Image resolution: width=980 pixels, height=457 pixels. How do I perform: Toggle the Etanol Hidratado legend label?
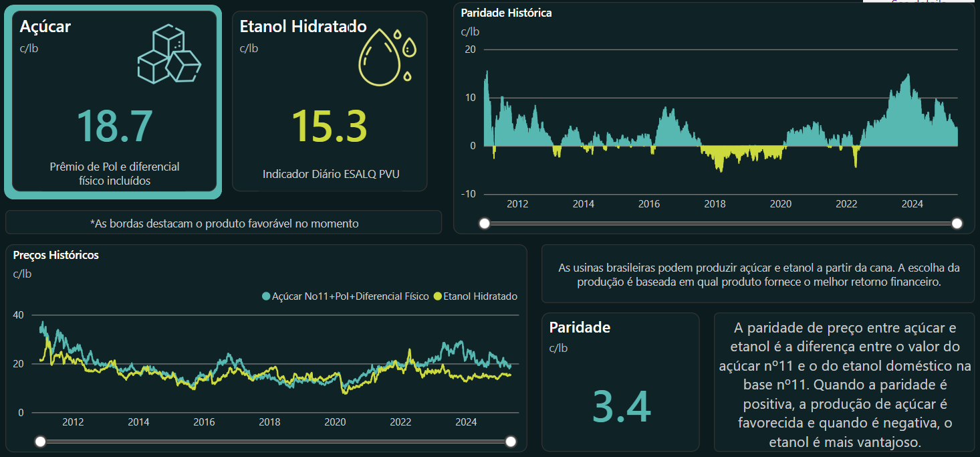[x=480, y=296]
